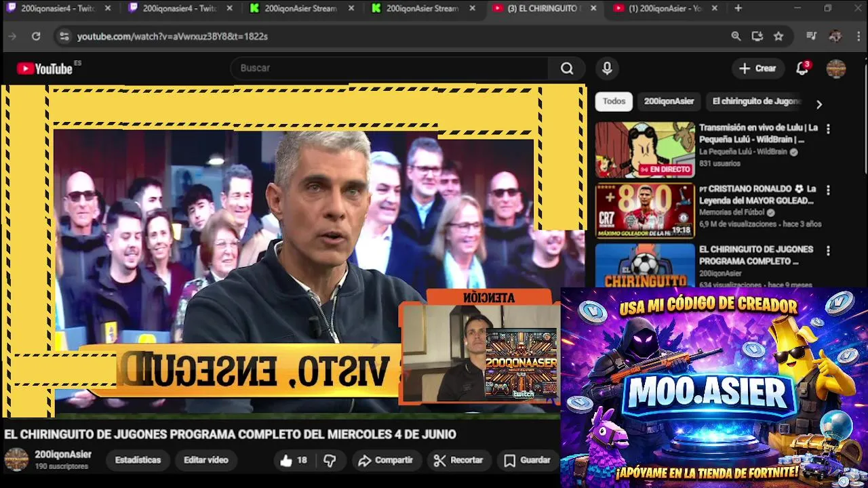Click the address bar URL
The image size is (868, 488).
coord(172,37)
